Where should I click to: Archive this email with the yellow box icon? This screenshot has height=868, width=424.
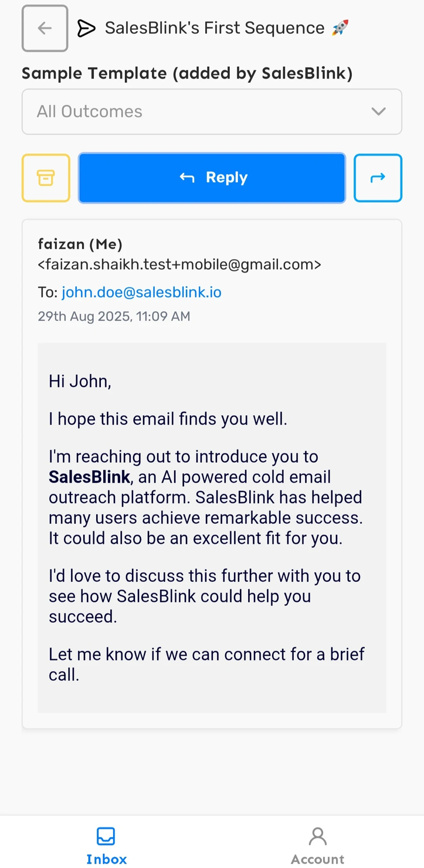[46, 178]
